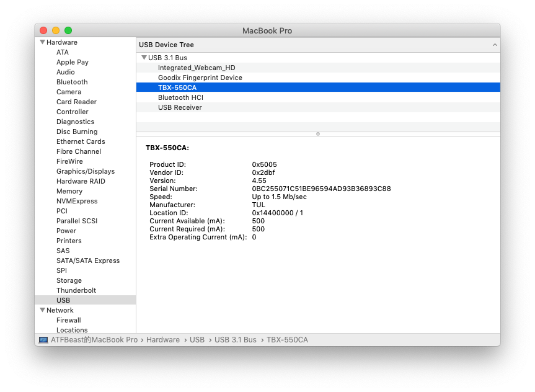Click the green full screen button

(68, 30)
